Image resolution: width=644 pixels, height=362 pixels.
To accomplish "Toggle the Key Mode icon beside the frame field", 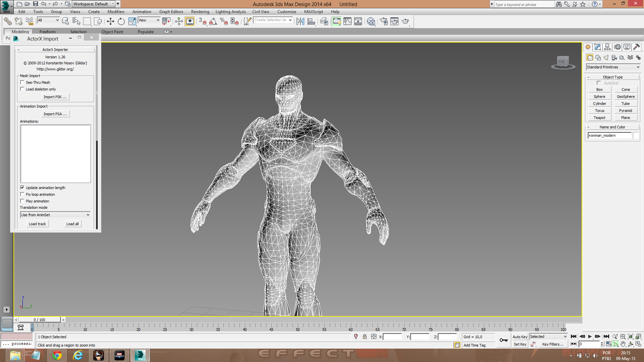I will [x=574, y=344].
